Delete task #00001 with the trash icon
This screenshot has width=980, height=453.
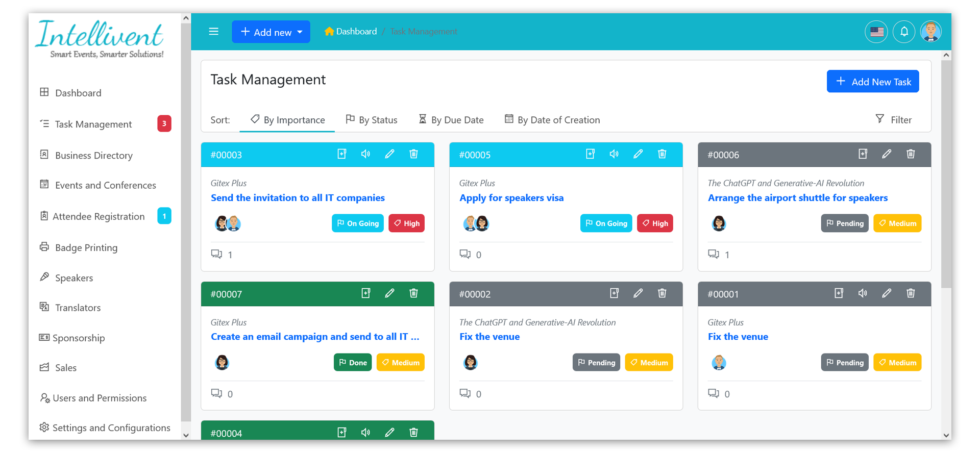coord(911,293)
